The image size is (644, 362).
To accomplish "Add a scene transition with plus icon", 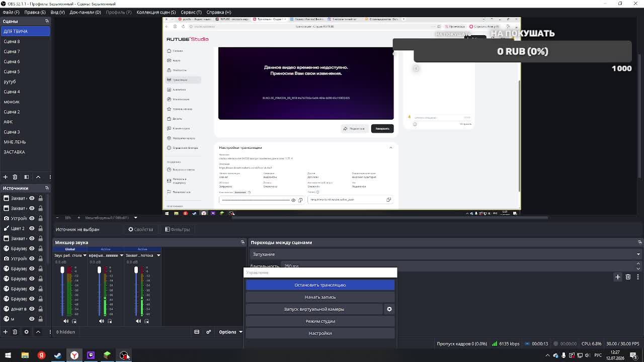I will click(x=618, y=277).
